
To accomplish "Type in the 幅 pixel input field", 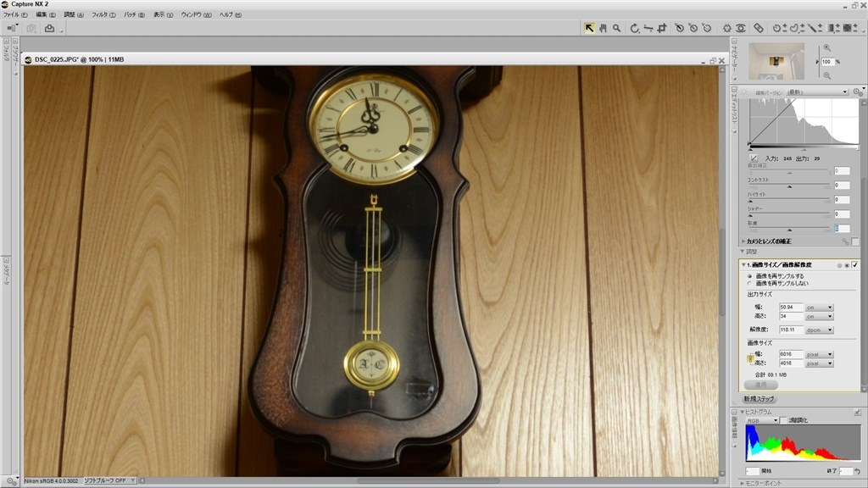I will [791, 352].
